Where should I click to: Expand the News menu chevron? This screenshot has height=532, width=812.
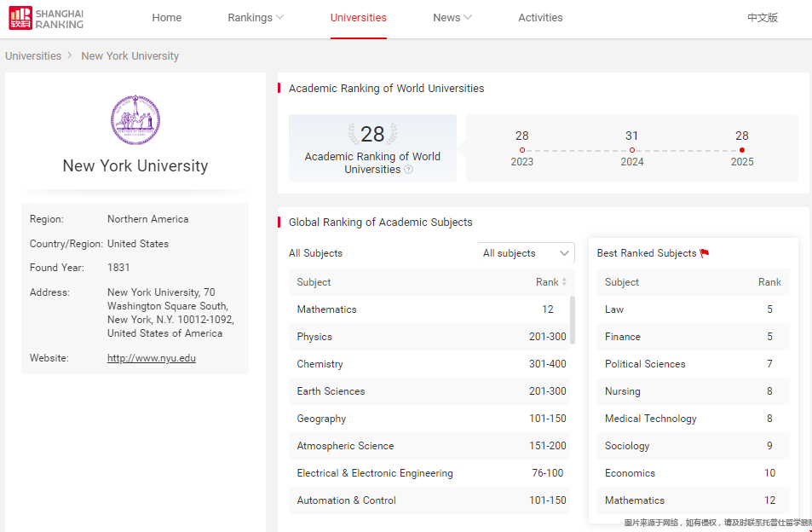[x=468, y=16]
